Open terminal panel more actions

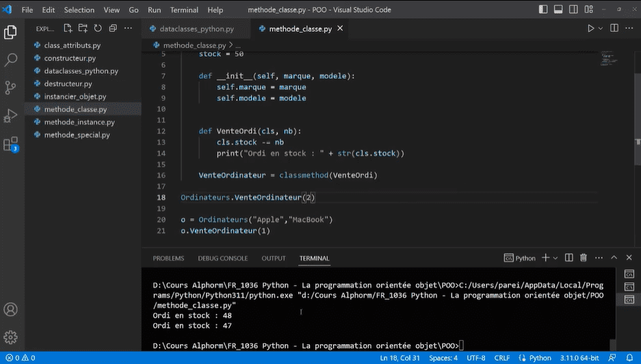[x=599, y=258]
